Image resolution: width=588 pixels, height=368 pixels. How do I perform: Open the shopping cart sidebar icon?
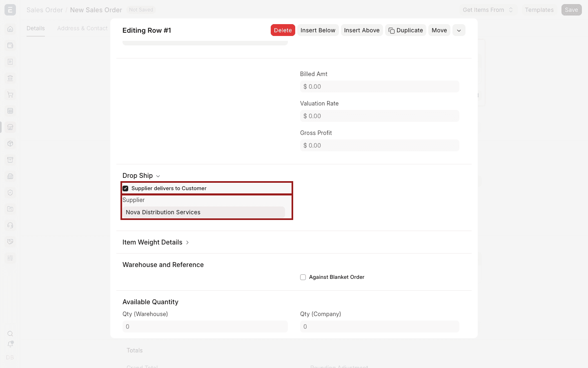(10, 94)
